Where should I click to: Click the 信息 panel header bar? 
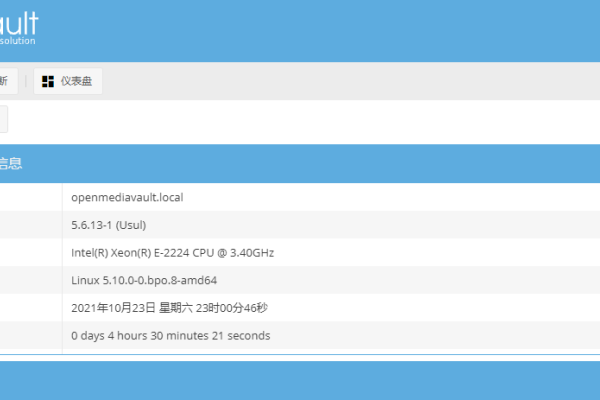[x=300, y=162]
